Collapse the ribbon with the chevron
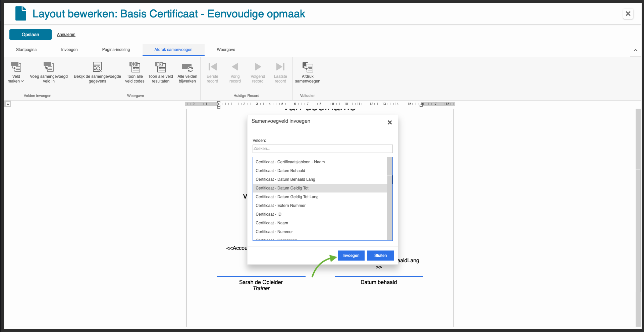Screen dimensions: 644x332 (636, 50)
